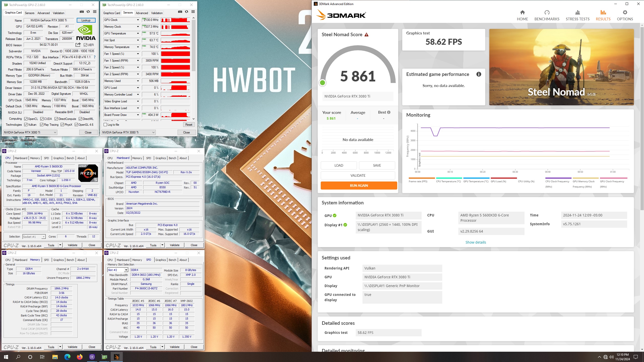Toggle Vulkan technologies checkbox
644x362 pixels.
tap(26, 125)
